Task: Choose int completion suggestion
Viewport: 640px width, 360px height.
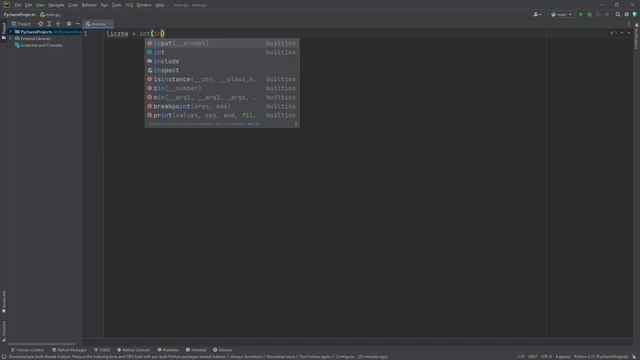Action: pyautogui.click(x=222, y=52)
